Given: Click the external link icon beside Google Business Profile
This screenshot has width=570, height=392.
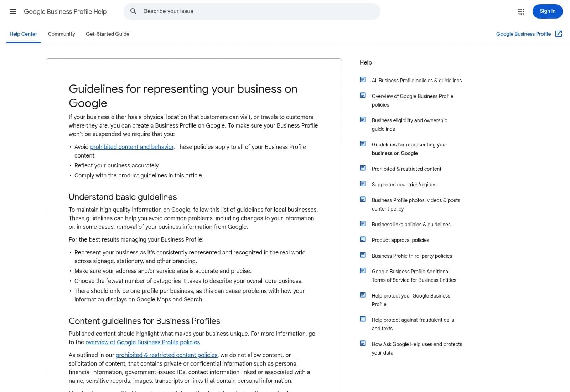Looking at the screenshot, I should (x=559, y=34).
